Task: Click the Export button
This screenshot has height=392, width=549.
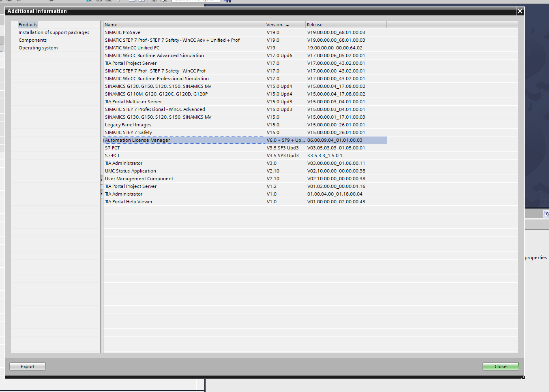Action: coord(28,366)
